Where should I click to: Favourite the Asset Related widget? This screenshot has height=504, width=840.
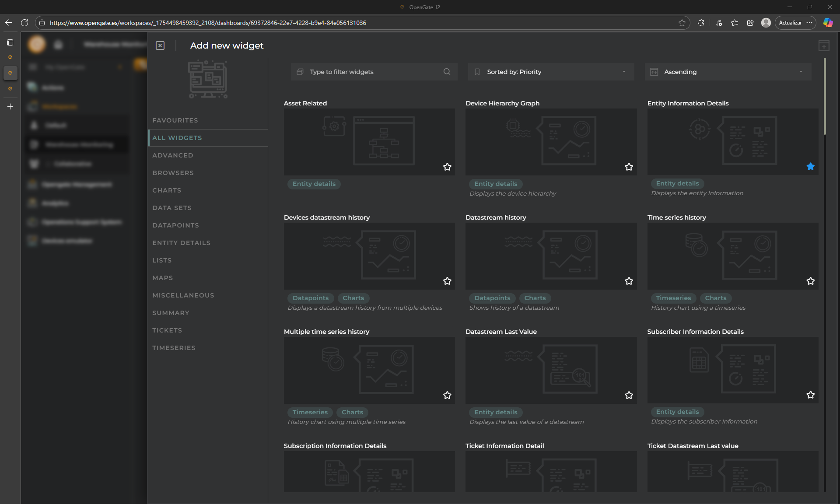pyautogui.click(x=447, y=167)
